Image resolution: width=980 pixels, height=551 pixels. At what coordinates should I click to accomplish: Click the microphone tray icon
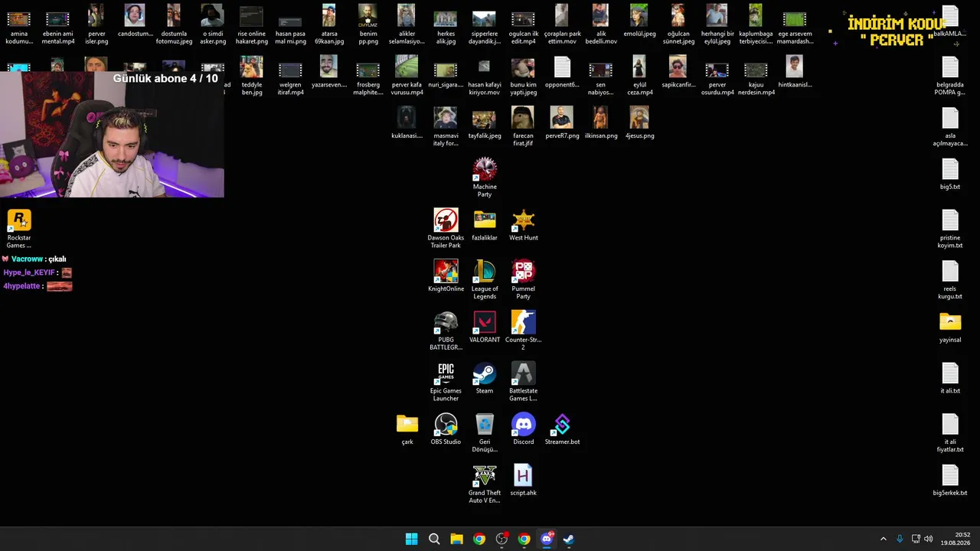[x=900, y=539]
